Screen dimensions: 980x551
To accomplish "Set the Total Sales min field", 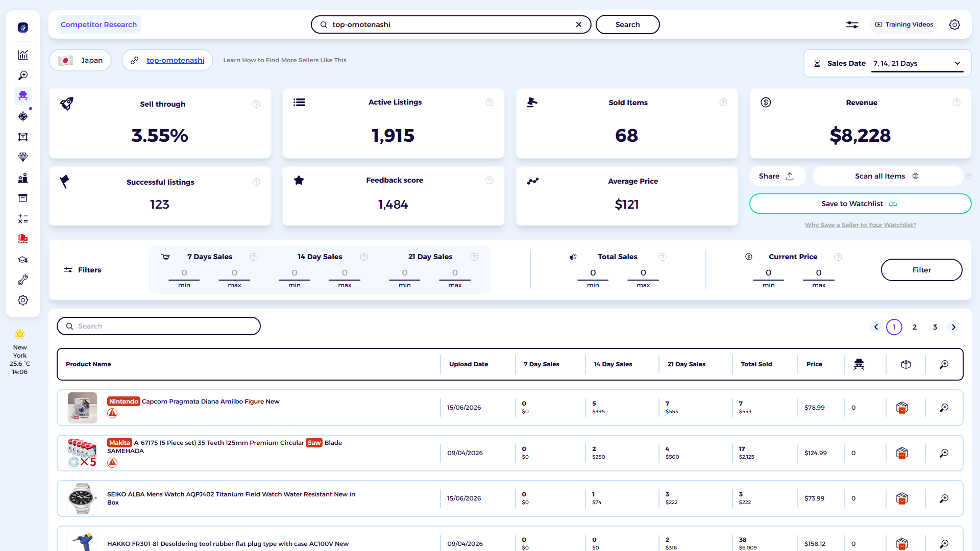I will (593, 273).
